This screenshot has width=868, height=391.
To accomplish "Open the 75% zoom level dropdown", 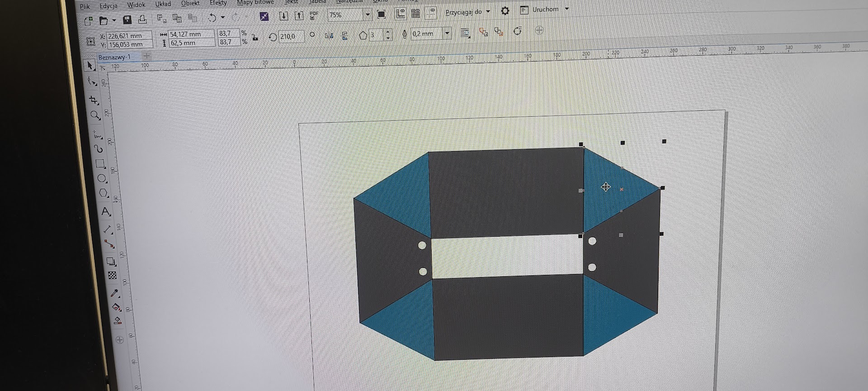I will (x=368, y=14).
